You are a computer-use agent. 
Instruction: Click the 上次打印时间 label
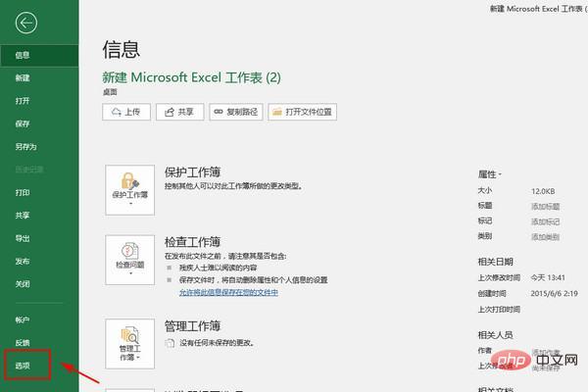point(499,310)
